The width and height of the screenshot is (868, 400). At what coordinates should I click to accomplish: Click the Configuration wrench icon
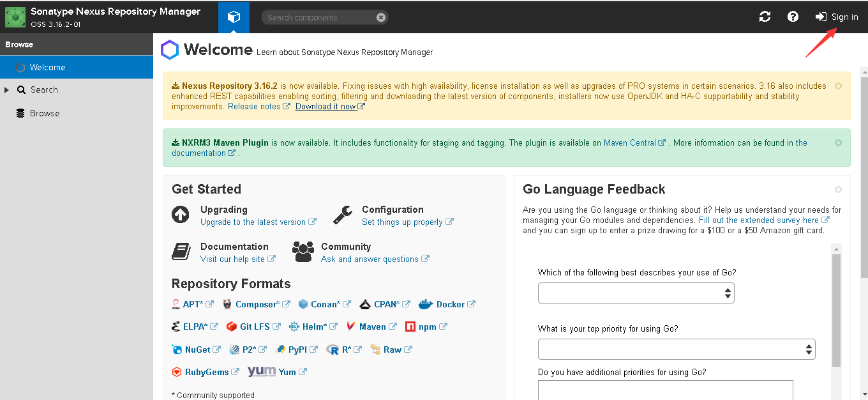[x=343, y=215]
